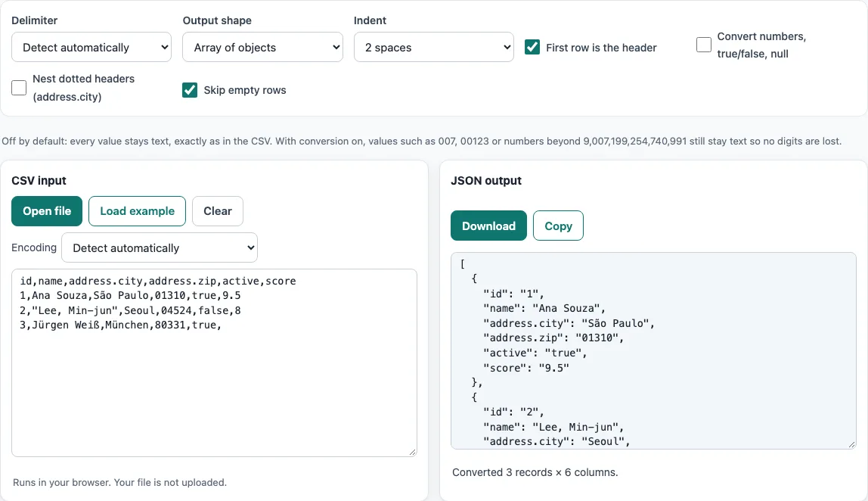The width and height of the screenshot is (868, 501).
Task: Click the JSON line "address.city": "São Paulo"
Action: coord(569,323)
